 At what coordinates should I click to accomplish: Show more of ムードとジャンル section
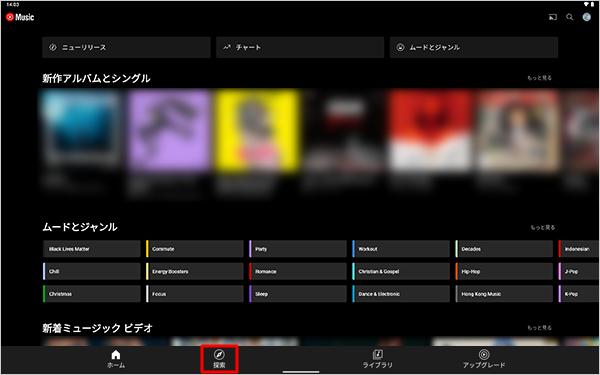click(x=543, y=228)
